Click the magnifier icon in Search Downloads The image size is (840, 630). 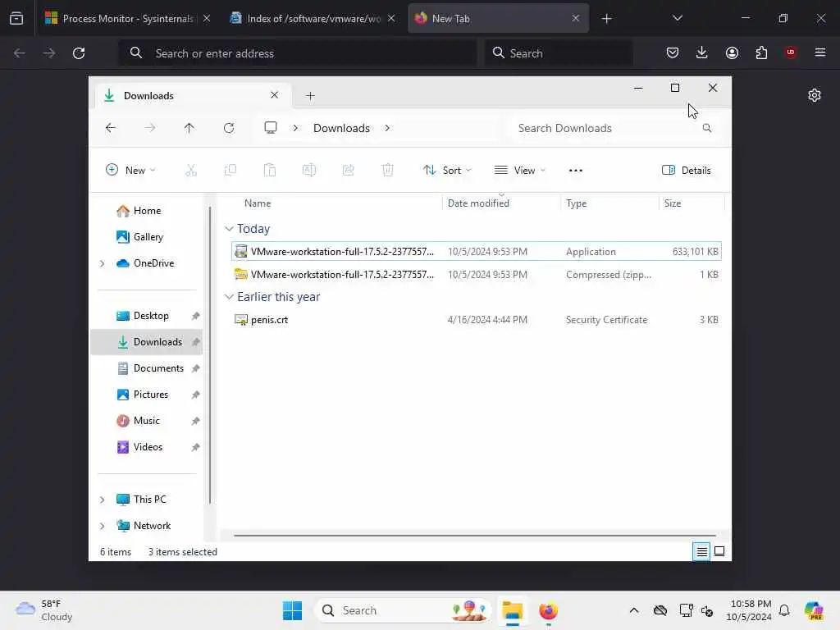[706, 128]
